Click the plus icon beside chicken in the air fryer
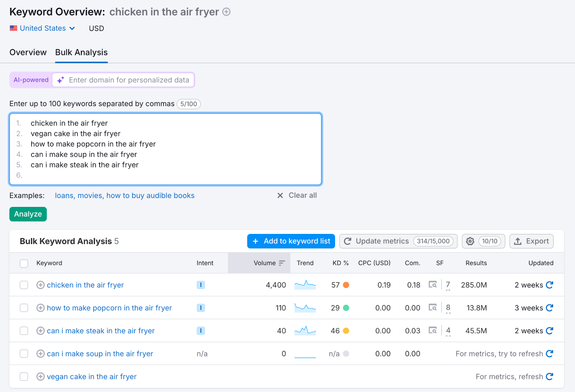The image size is (575, 392). tap(40, 285)
